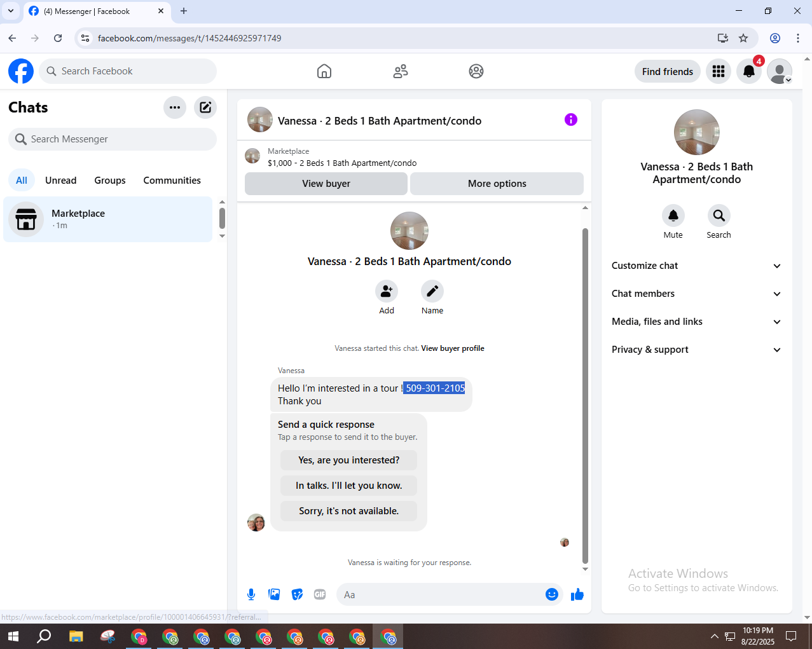The width and height of the screenshot is (812, 649).
Task: Go back in browser history
Action: [x=12, y=38]
